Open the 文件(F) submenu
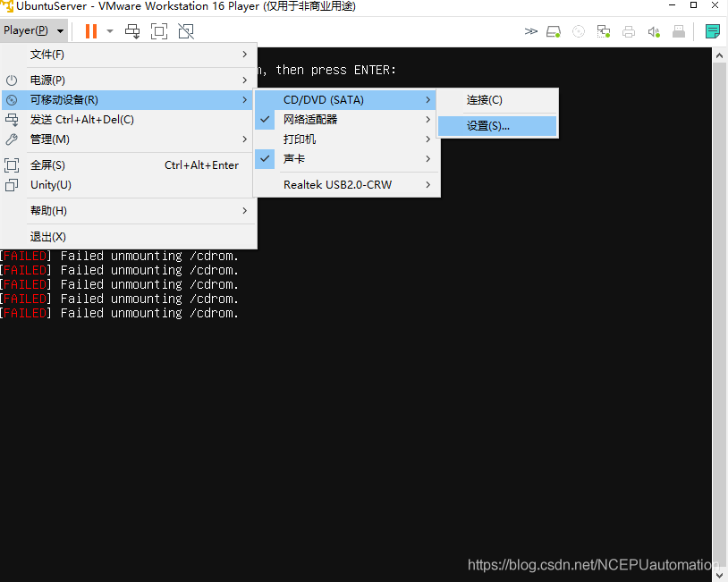The width and height of the screenshot is (728, 582). [129, 55]
